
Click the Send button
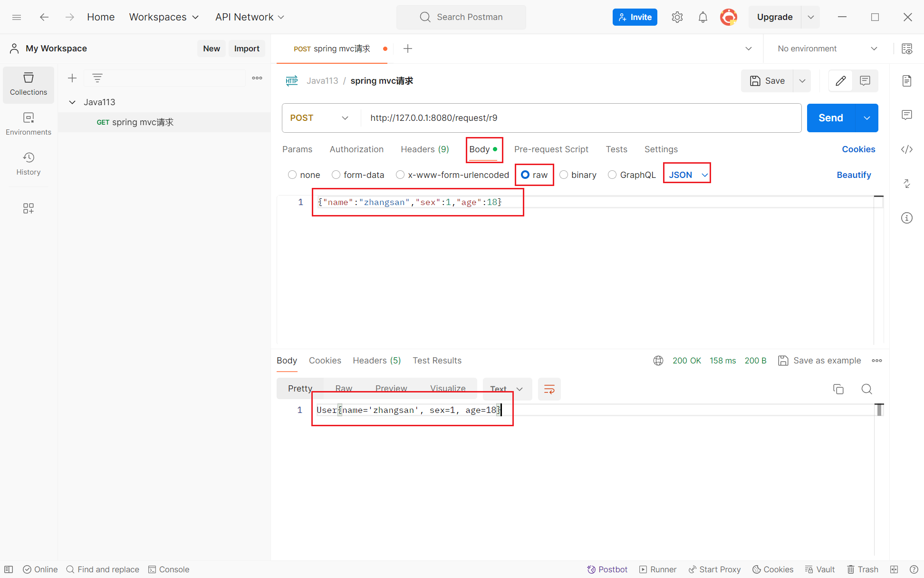point(830,118)
